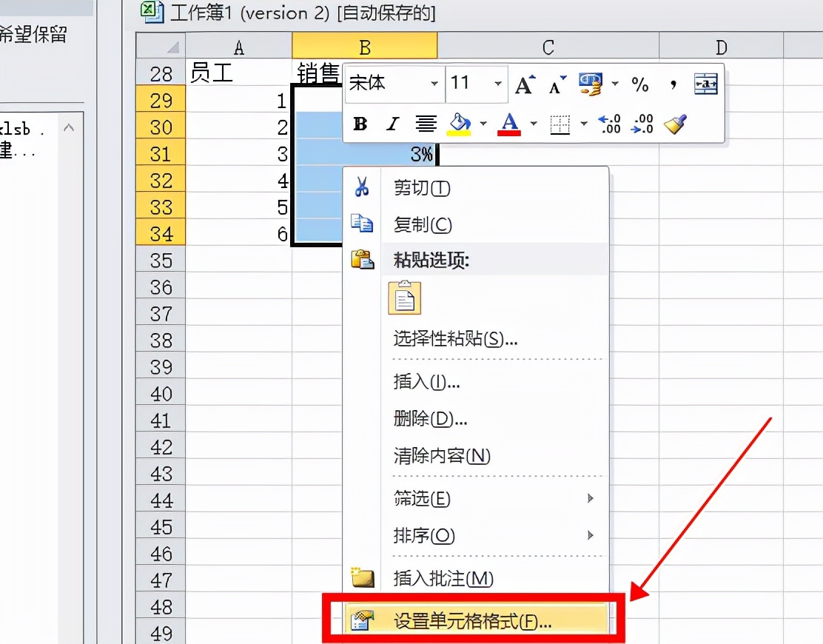Select column D header
The width and height of the screenshot is (823, 644).
[x=721, y=47]
